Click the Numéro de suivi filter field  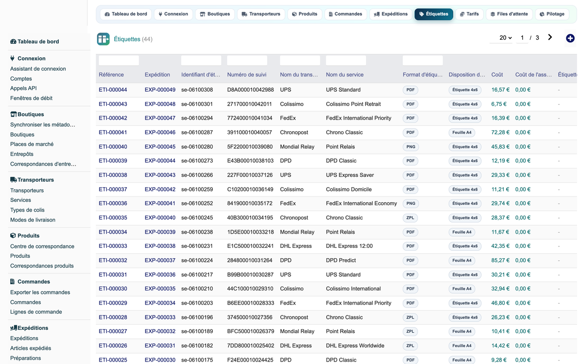tap(247, 60)
